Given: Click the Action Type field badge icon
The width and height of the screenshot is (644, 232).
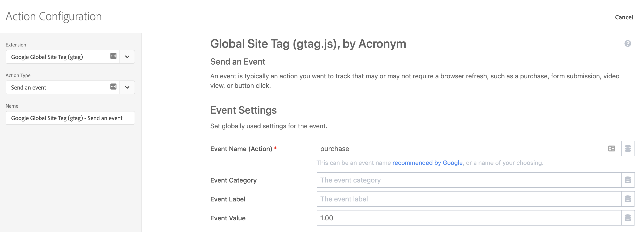Looking at the screenshot, I should click(x=113, y=87).
